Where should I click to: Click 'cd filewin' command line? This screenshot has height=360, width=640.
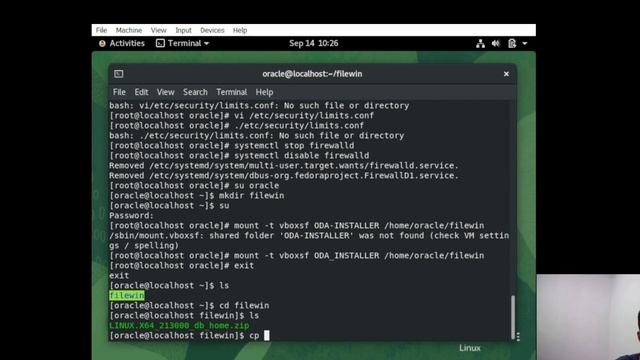tap(189, 305)
